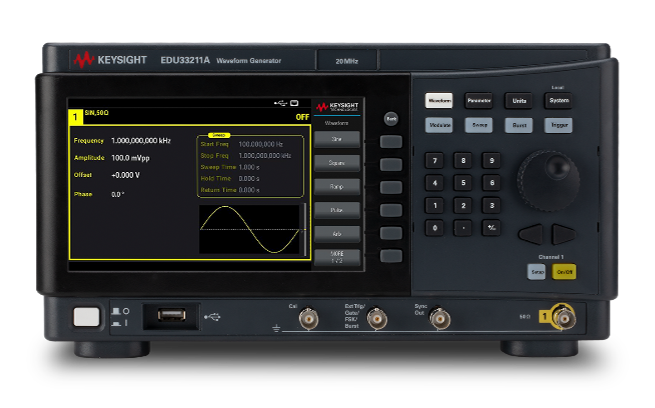655x408 pixels.
Task: Click the left arrow cursor key
Action: click(532, 234)
